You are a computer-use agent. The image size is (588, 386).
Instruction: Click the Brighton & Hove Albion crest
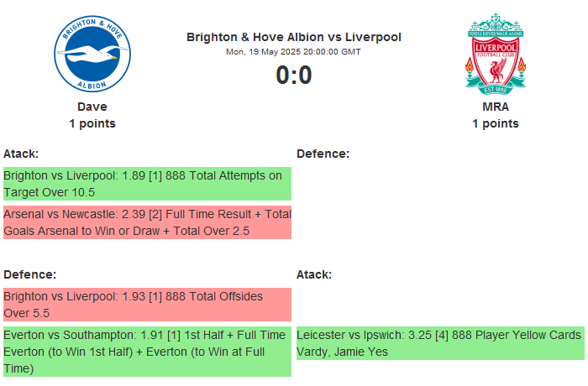click(x=92, y=55)
